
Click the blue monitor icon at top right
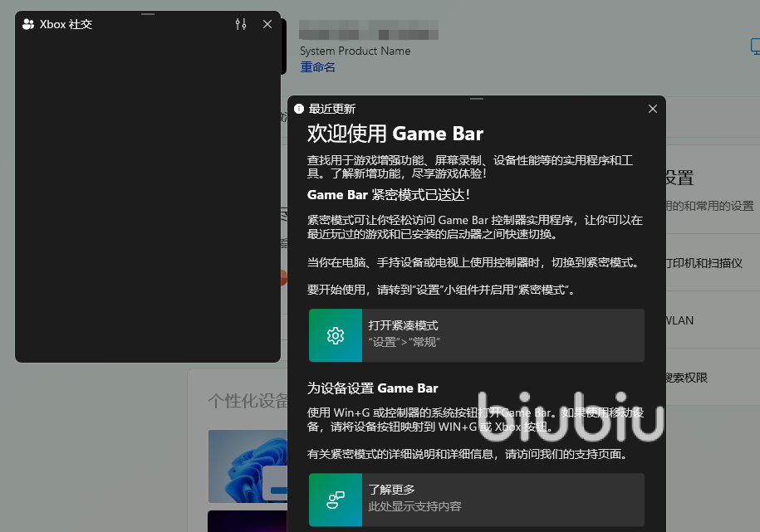[x=755, y=48]
